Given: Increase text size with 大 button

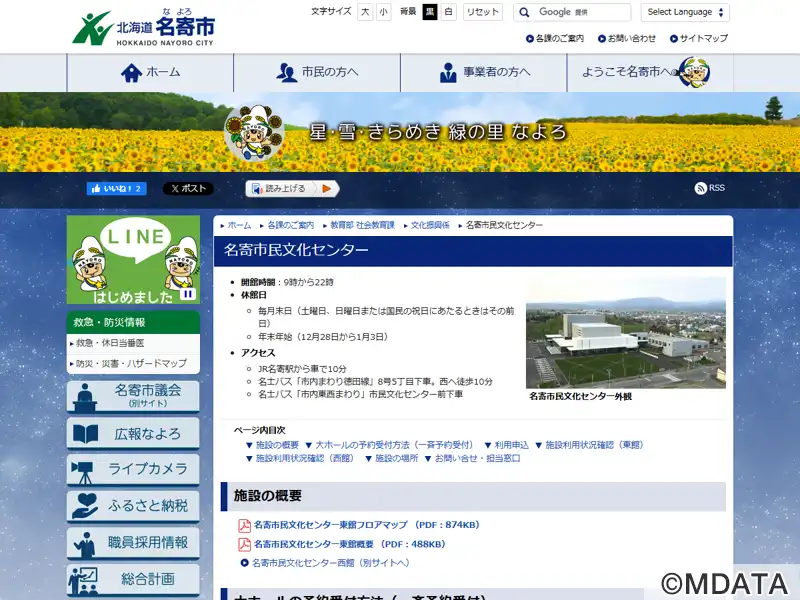Looking at the screenshot, I should pos(365,12).
